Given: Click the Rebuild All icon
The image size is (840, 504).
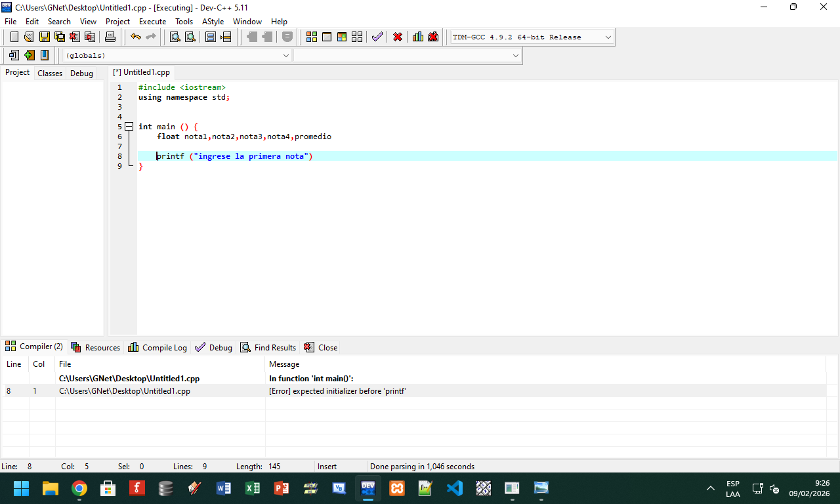Looking at the screenshot, I should [x=357, y=37].
